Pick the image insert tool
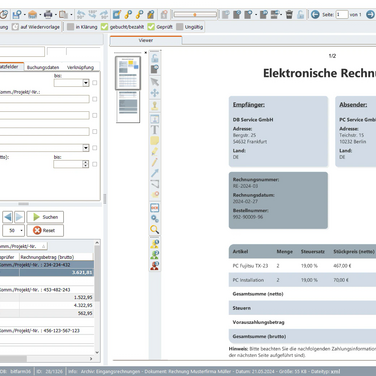Screen dimensions: 376x376 coord(155,119)
